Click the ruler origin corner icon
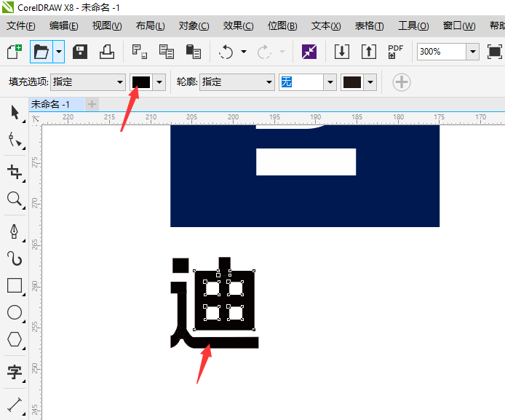505x420 pixels. point(36,119)
